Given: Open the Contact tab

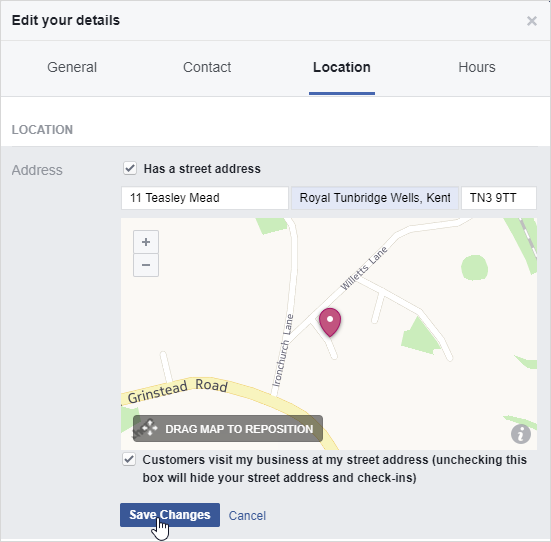Looking at the screenshot, I should pos(207,67).
